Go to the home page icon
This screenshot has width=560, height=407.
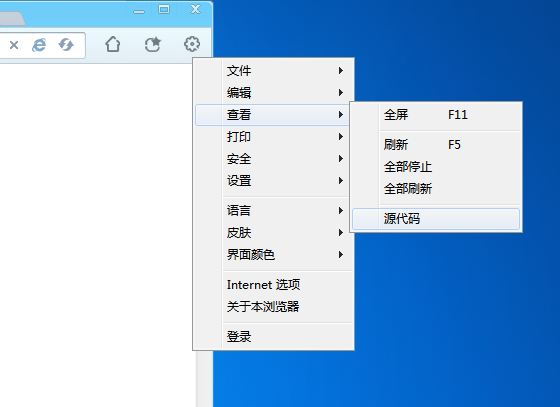(x=113, y=44)
